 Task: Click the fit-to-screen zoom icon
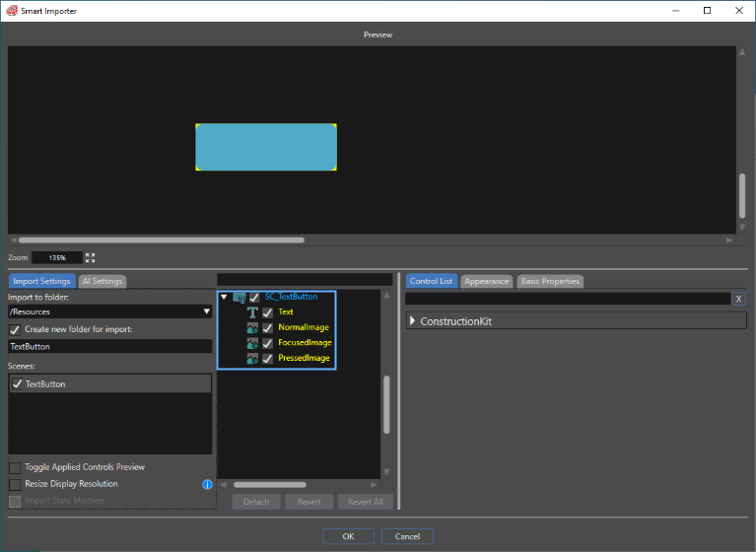(90, 258)
